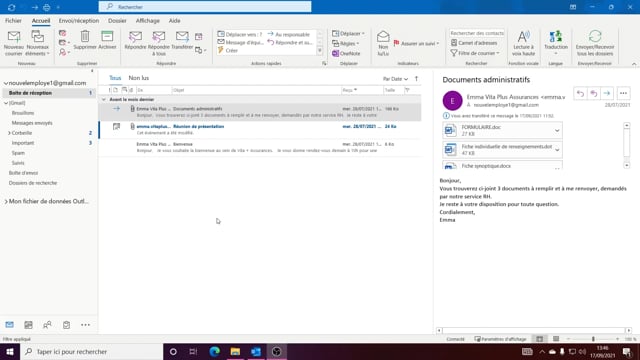Click Reply all arrow in reading pane
Screen dimensions: 640x360
pos(593,93)
